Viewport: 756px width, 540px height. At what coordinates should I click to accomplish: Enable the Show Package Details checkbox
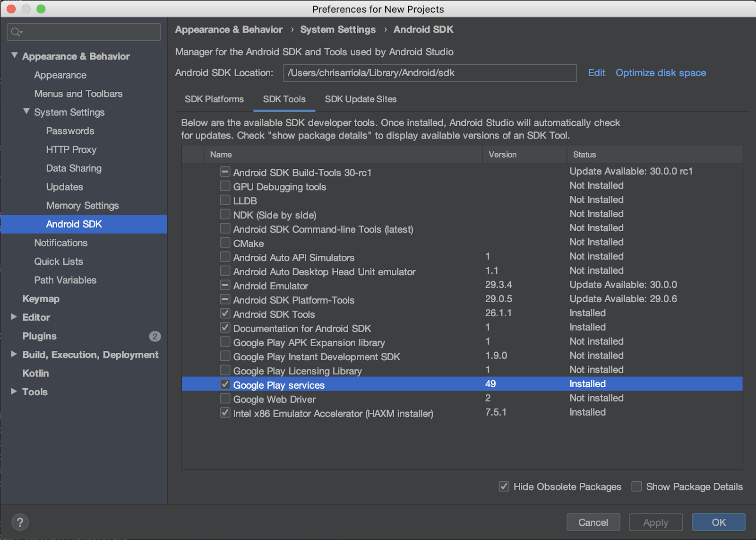point(637,487)
